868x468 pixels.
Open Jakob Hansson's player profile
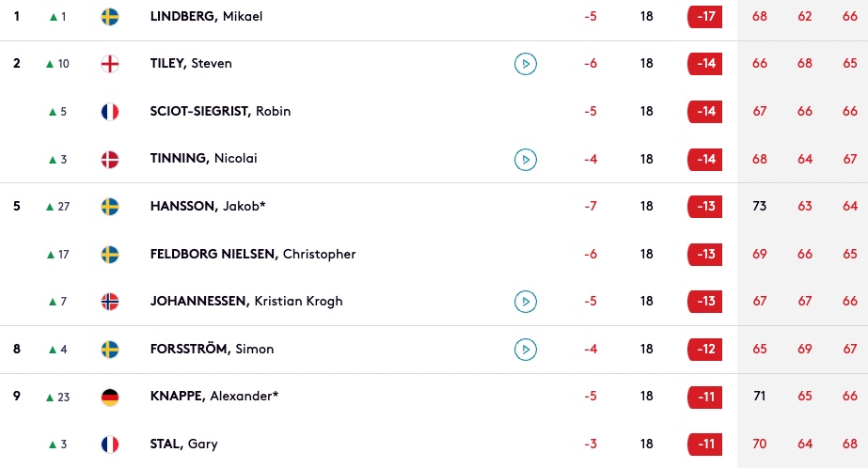pyautogui.click(x=208, y=206)
